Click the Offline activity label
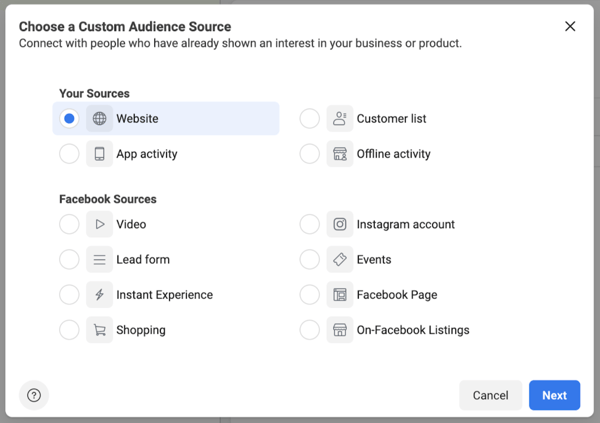Image resolution: width=600 pixels, height=423 pixels. click(394, 154)
